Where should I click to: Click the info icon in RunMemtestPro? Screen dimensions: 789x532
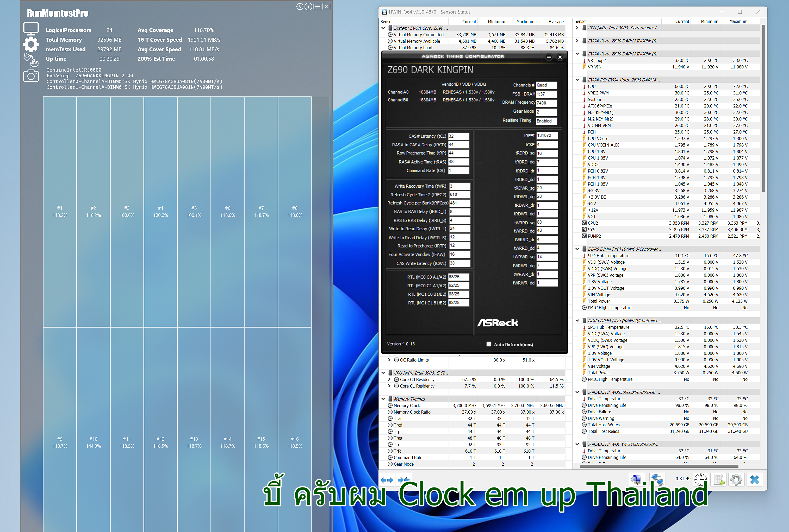(308, 7)
